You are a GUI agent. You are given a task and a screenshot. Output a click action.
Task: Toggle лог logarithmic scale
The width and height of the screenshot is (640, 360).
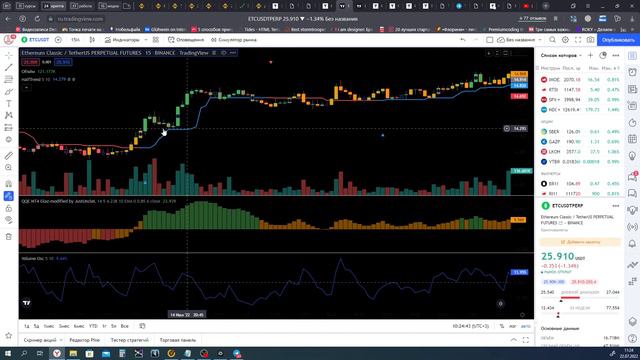513,326
